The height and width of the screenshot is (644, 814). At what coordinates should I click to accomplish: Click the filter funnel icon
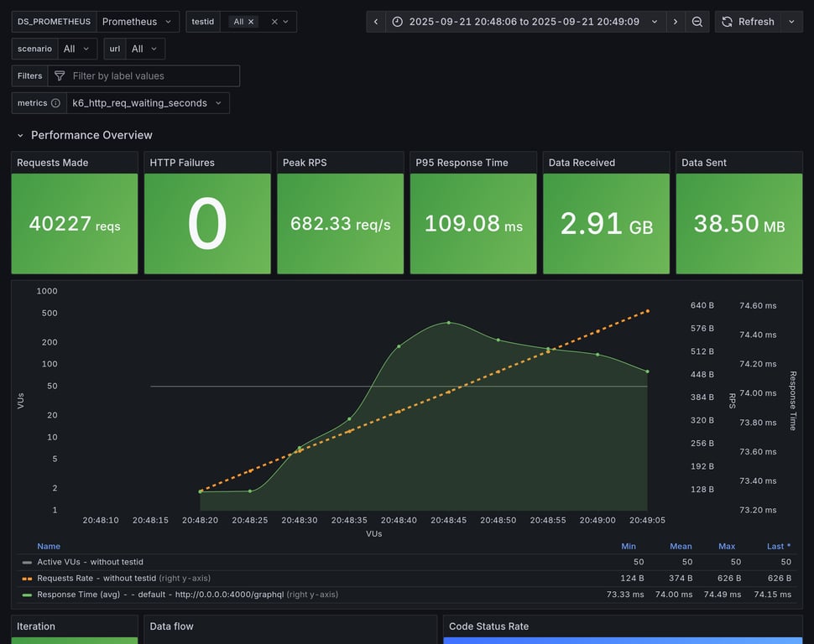tap(60, 76)
